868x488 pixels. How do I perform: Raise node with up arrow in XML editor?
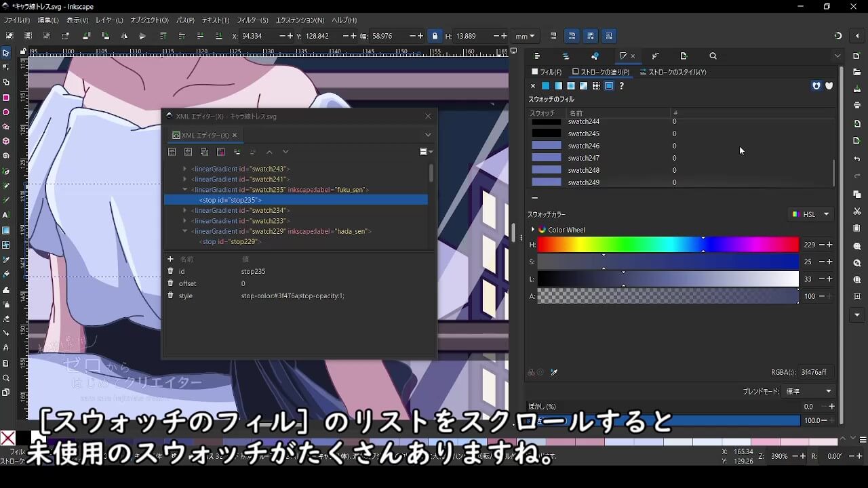click(269, 152)
